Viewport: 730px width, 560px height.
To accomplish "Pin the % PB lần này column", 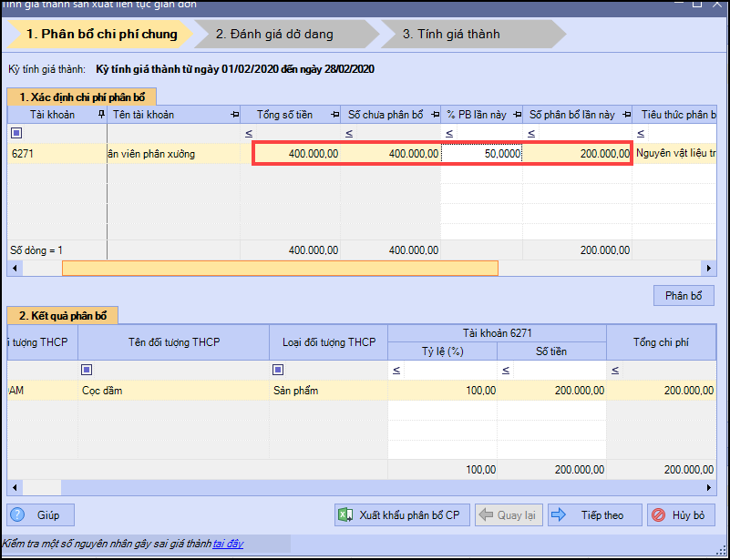I will pos(517,115).
